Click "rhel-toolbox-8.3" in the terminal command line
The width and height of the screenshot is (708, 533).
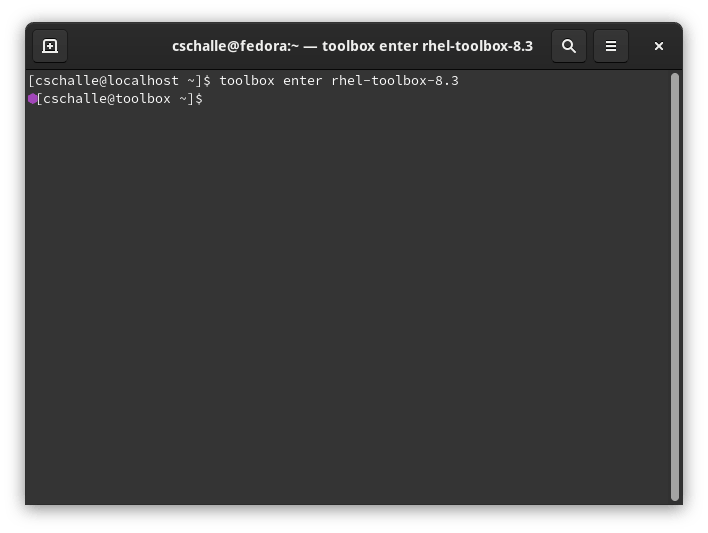pos(394,80)
